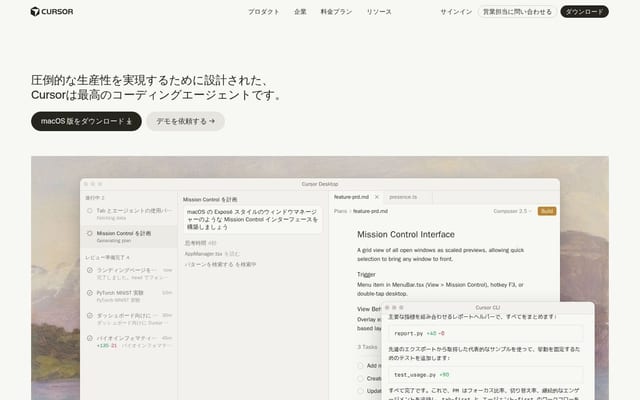The image size is (640, 400).
Task: Open the バイオインフォマティ review item
Action: (129, 342)
